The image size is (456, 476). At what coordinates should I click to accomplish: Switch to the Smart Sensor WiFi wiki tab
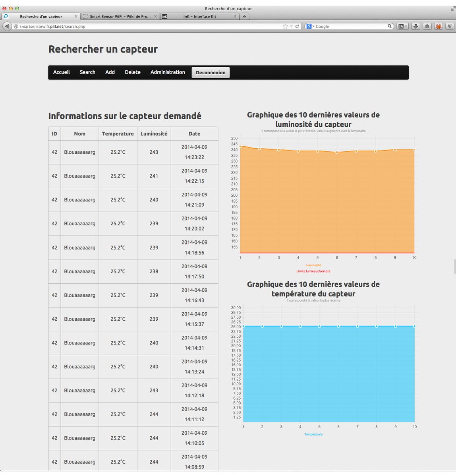tap(120, 16)
